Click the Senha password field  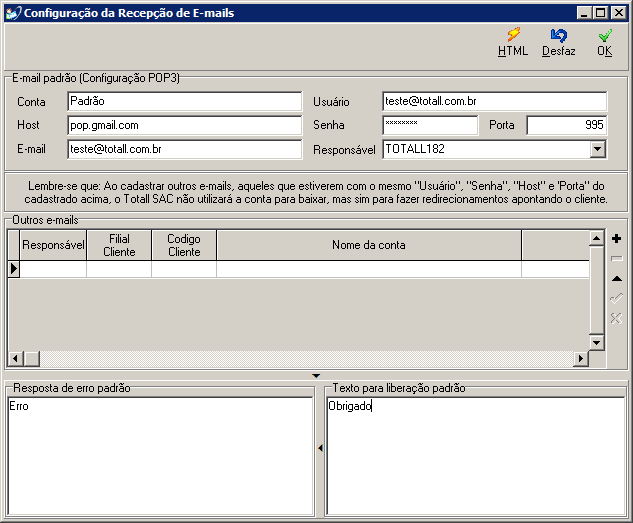coord(430,125)
